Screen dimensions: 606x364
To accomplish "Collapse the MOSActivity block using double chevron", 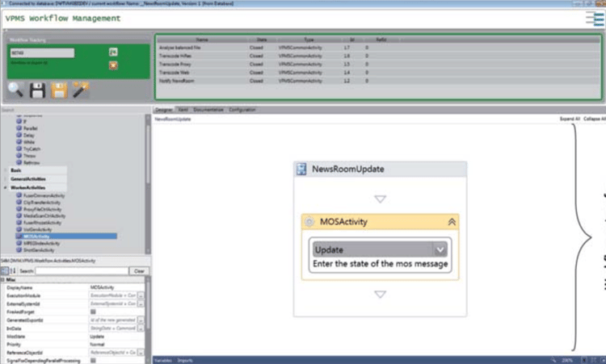I will click(451, 222).
